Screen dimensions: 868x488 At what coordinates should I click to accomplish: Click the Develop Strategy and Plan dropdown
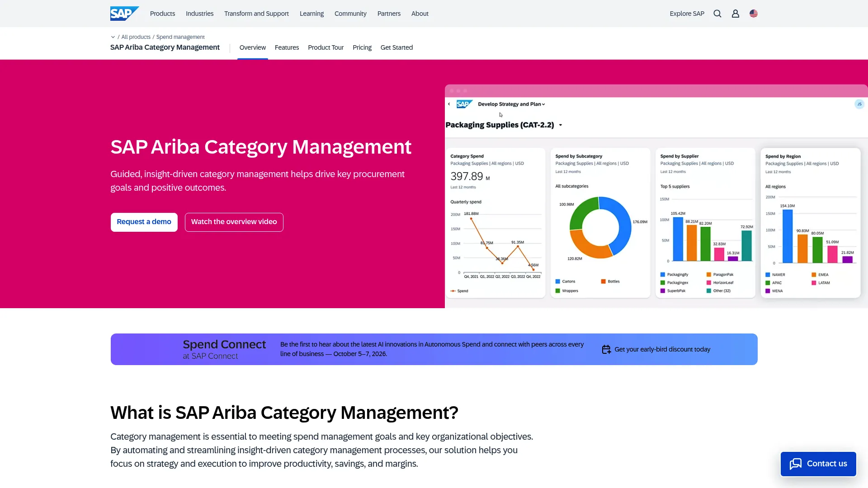(512, 104)
